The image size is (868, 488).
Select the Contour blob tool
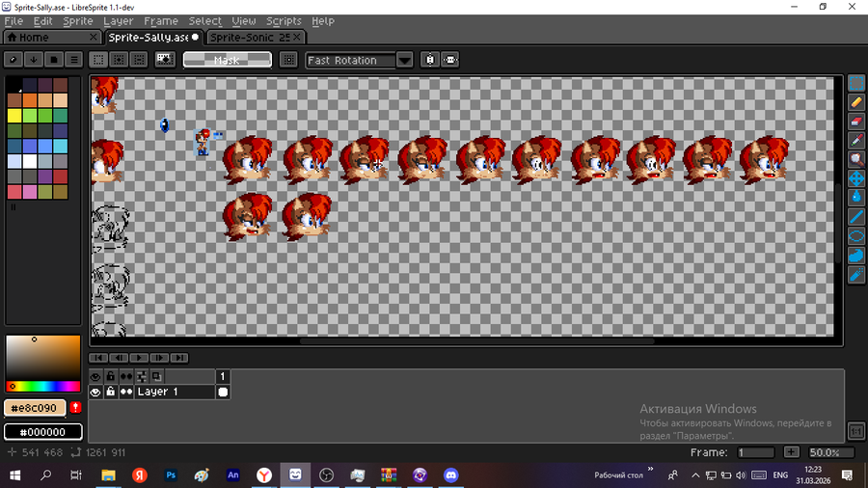point(856,255)
